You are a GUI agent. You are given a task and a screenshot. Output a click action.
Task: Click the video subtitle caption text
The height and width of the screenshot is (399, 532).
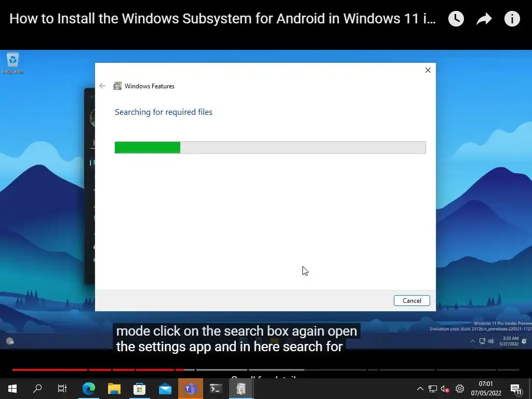236,339
